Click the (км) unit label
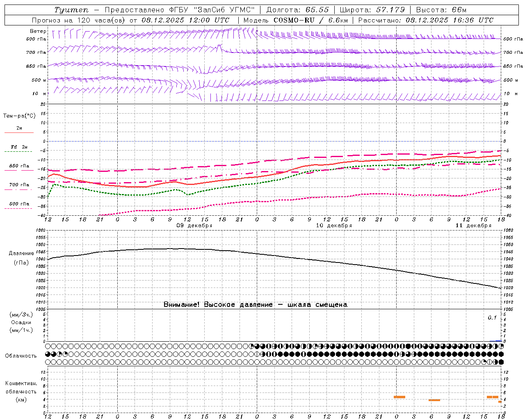 pyautogui.click(x=21, y=399)
